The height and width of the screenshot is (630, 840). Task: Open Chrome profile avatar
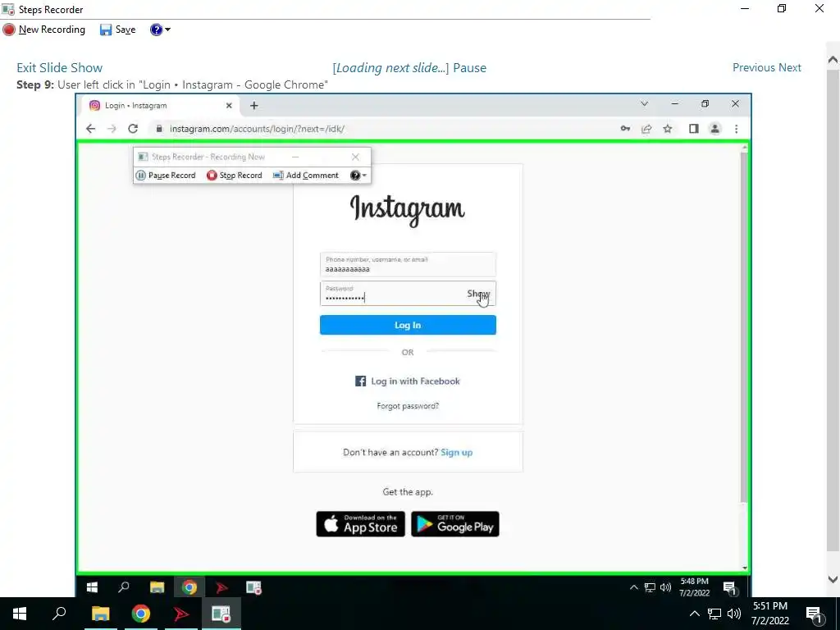[x=714, y=129]
